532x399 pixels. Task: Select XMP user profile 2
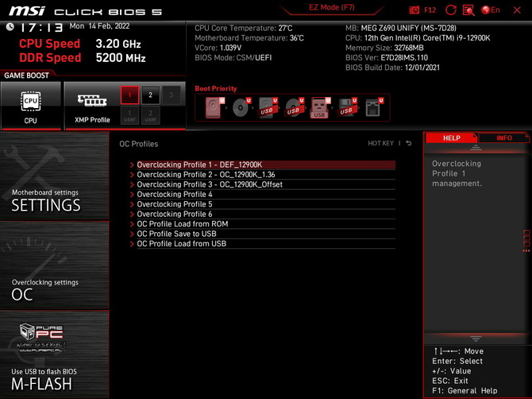click(150, 115)
